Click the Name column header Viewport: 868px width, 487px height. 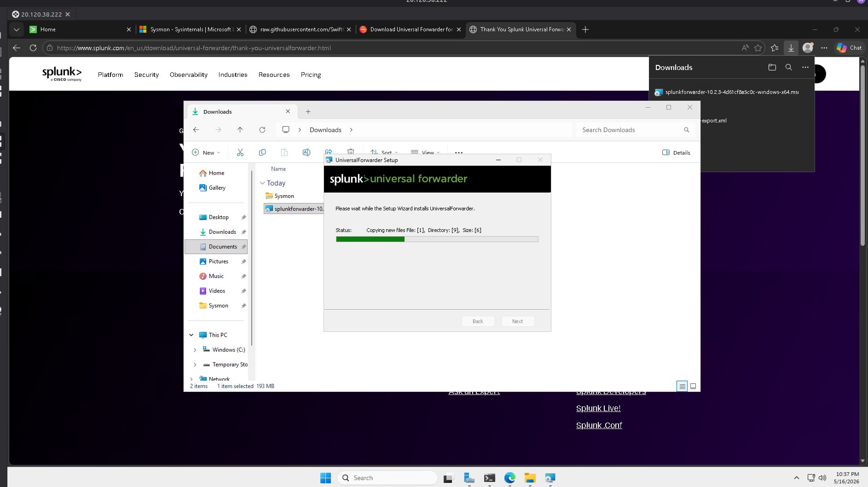pos(278,169)
